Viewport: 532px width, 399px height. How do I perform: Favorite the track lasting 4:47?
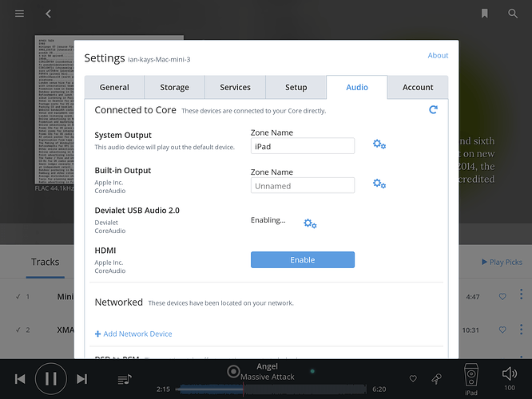click(x=502, y=297)
